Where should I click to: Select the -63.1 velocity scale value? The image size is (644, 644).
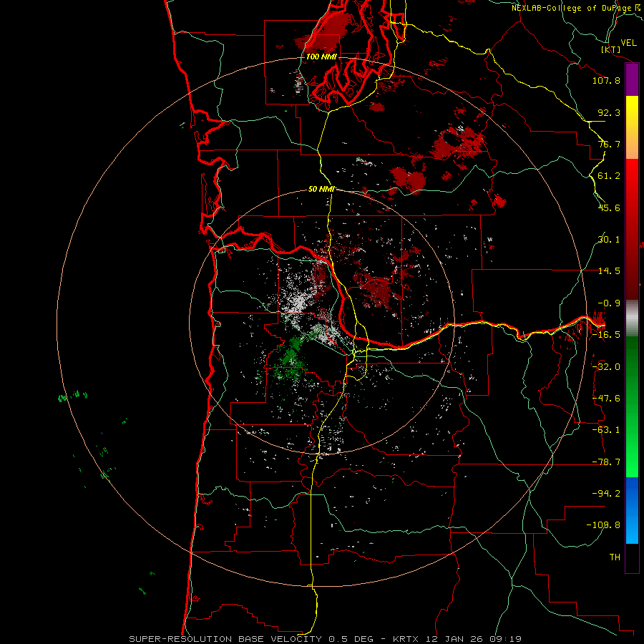pyautogui.click(x=606, y=430)
